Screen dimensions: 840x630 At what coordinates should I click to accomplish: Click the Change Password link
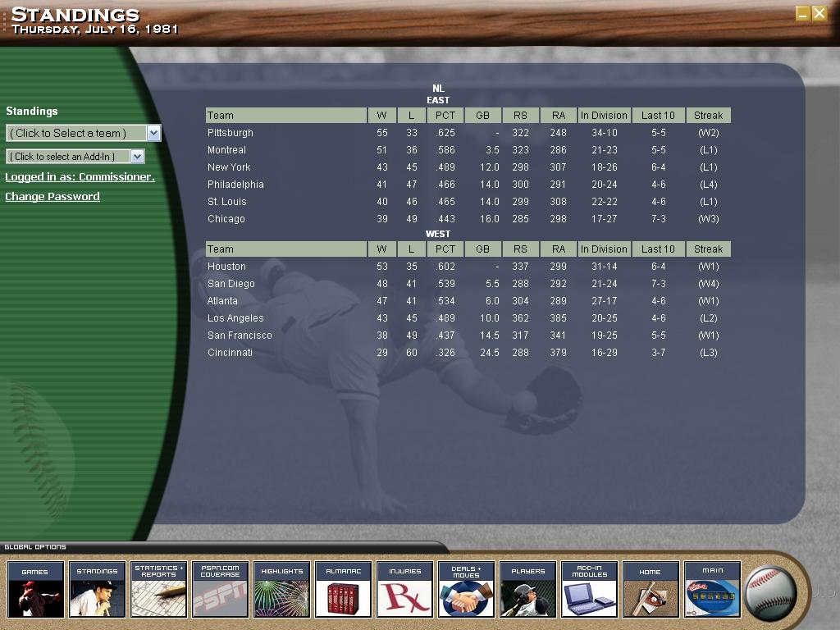point(52,197)
